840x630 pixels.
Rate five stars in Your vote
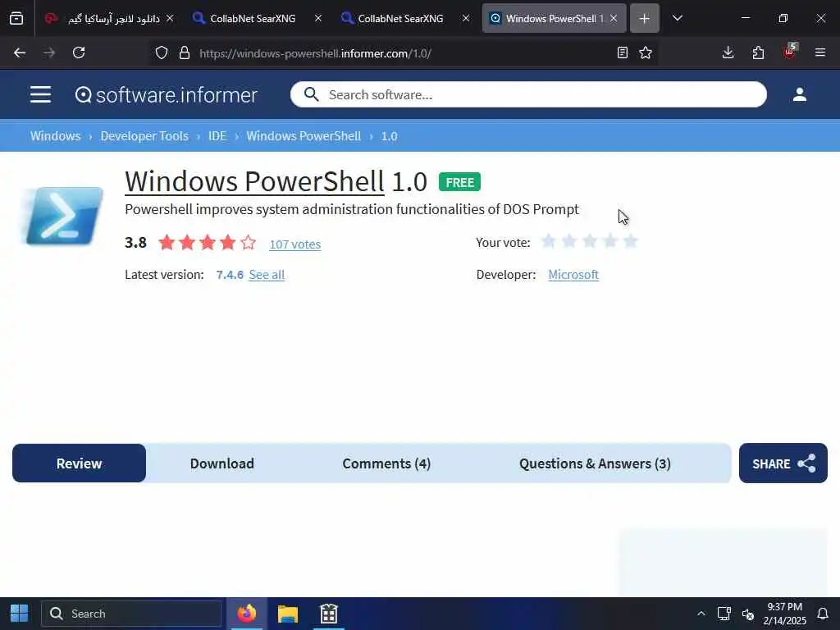pos(631,242)
